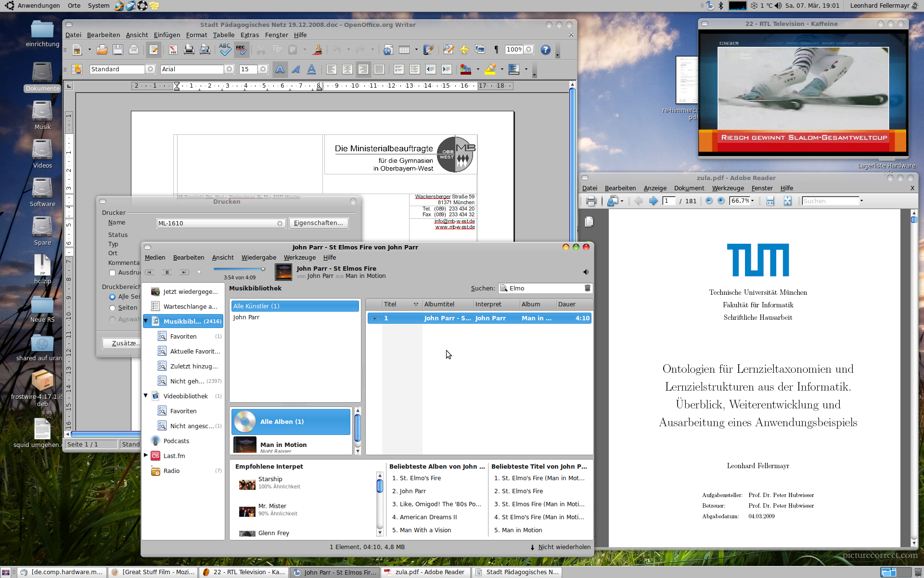Viewport: 924px width, 578px height.
Task: Select the Seiten radio button
Action: pos(113,308)
